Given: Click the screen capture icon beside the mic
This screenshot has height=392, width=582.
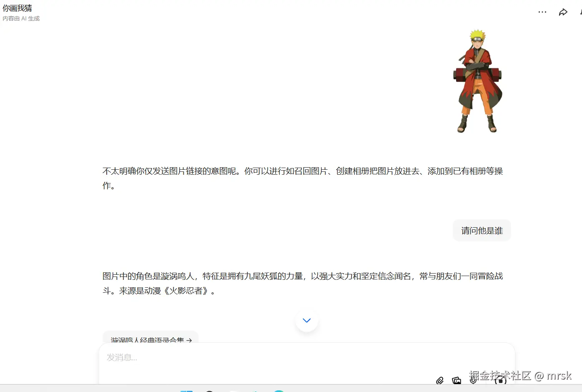Looking at the screenshot, I should (x=501, y=380).
